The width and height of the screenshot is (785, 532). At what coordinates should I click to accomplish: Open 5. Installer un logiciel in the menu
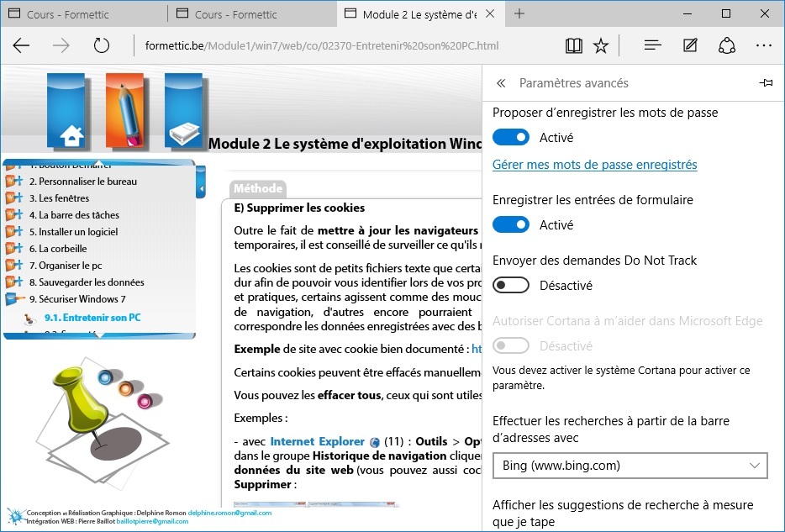(x=74, y=232)
